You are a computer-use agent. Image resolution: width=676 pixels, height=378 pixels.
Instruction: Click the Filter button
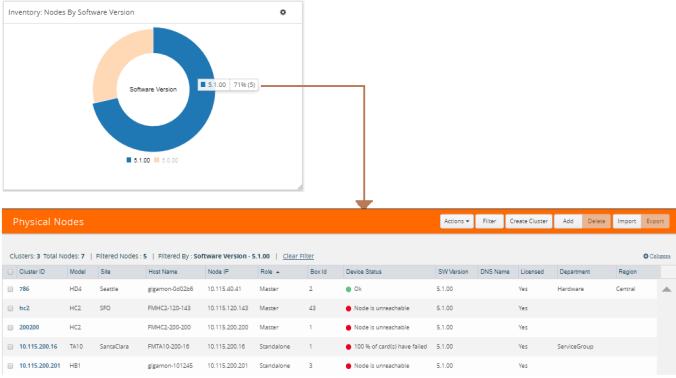point(489,221)
